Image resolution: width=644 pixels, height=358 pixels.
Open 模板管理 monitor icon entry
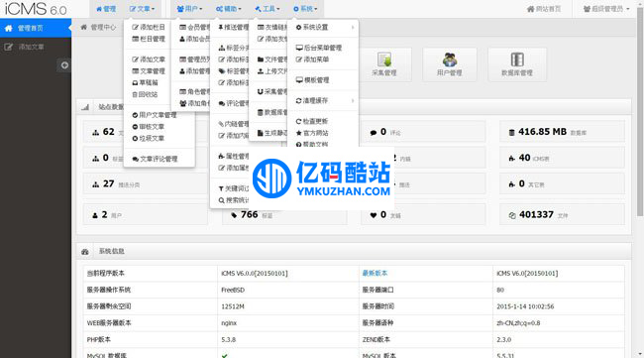tap(312, 79)
